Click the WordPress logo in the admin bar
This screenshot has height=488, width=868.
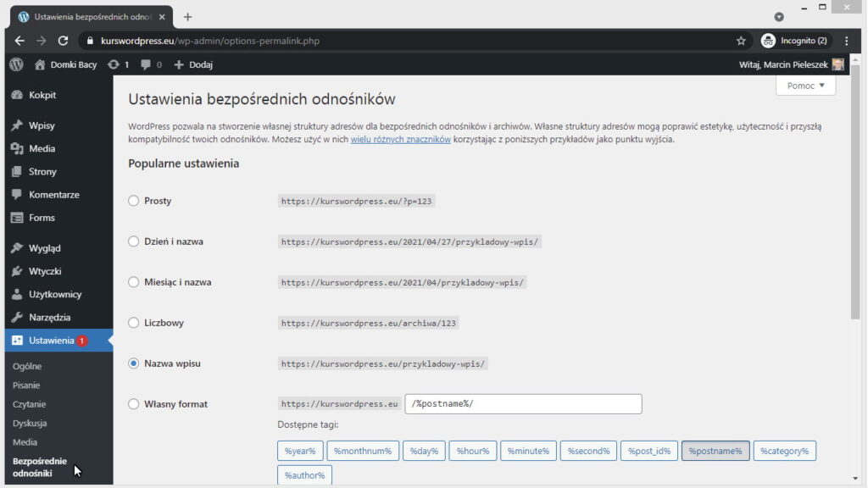[x=15, y=64]
